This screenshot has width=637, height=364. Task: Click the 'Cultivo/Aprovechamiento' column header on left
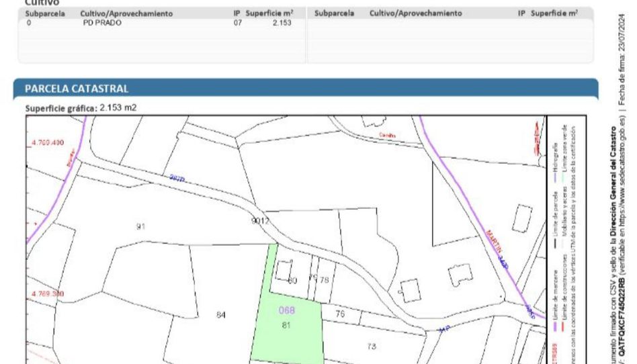(x=126, y=13)
